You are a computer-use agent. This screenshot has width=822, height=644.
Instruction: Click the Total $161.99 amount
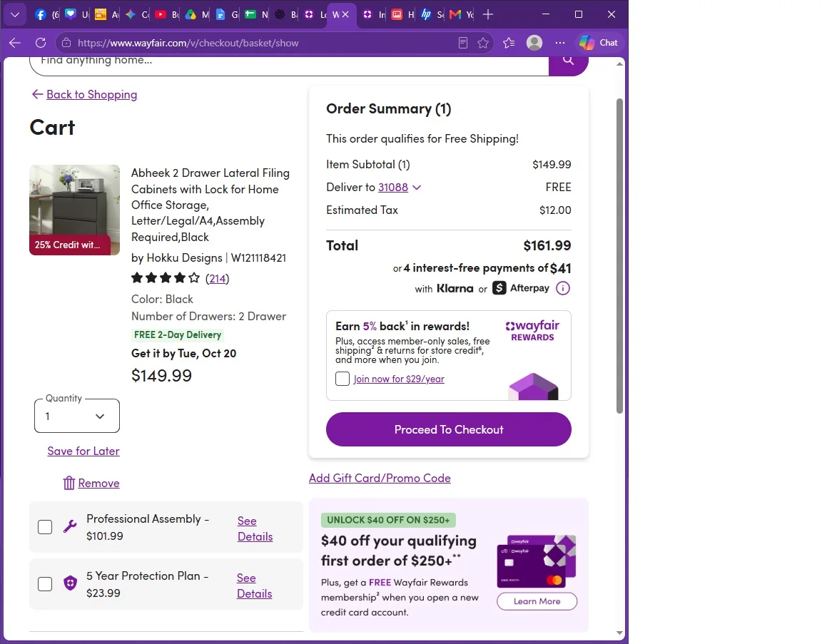coord(547,245)
